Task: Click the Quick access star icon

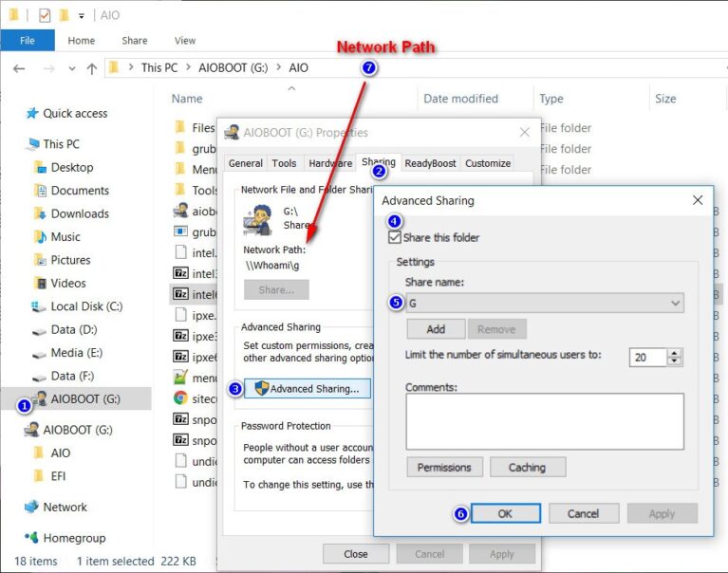Action: [x=32, y=113]
